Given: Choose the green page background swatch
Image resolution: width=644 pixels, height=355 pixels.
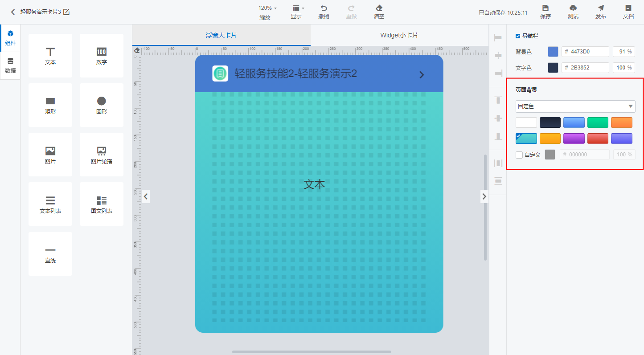Looking at the screenshot, I should coord(598,122).
